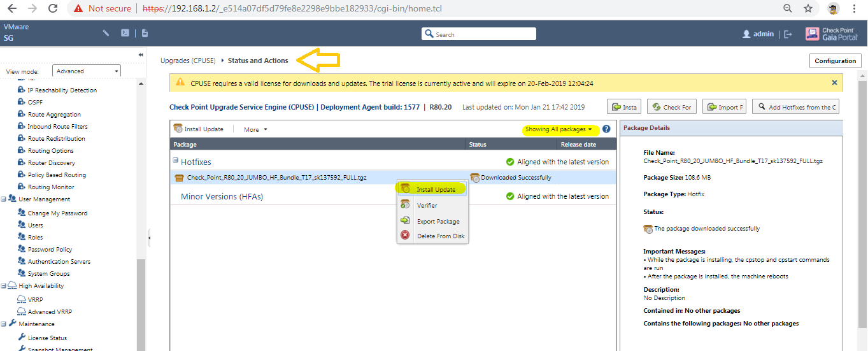Click the package icon beside JUMBO_HF_Bundle file row
This screenshot has height=351, width=868.
point(179,178)
